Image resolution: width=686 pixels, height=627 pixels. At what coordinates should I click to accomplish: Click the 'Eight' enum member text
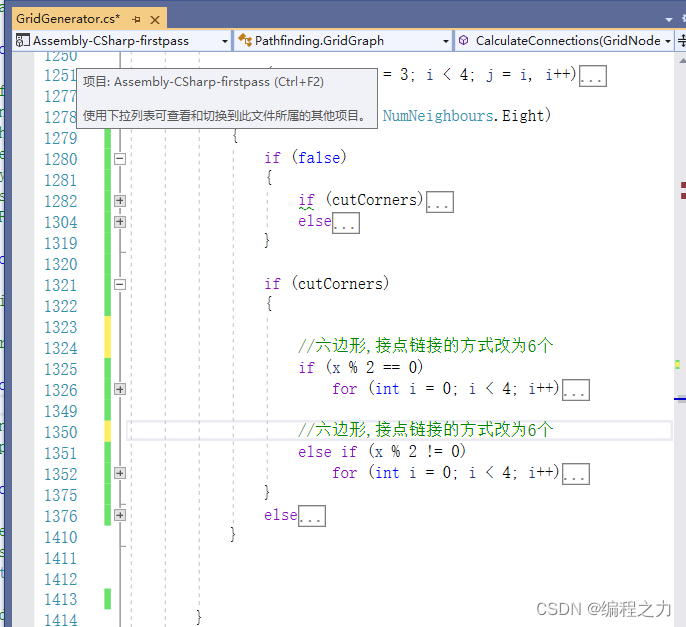(522, 116)
